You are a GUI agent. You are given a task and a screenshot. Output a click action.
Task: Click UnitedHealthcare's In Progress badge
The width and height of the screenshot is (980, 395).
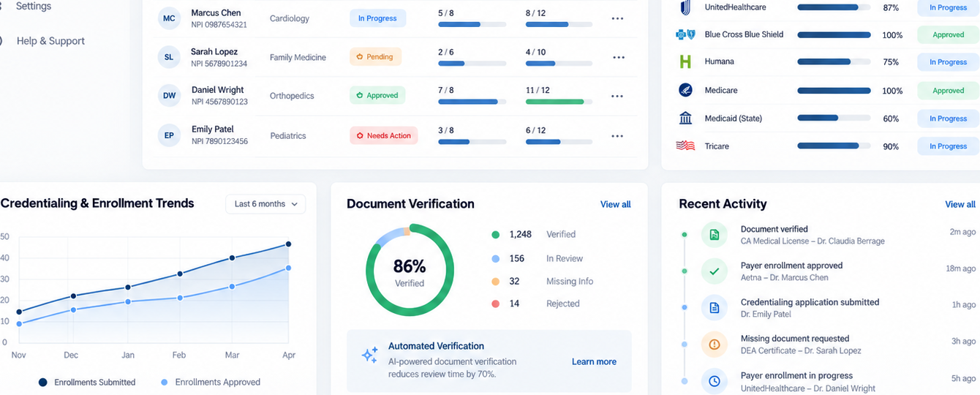click(x=948, y=7)
